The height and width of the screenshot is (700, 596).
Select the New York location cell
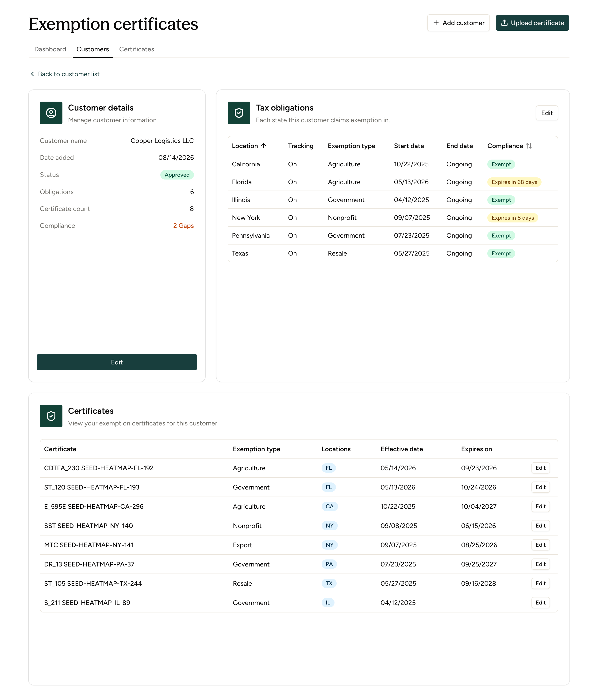[x=246, y=218]
